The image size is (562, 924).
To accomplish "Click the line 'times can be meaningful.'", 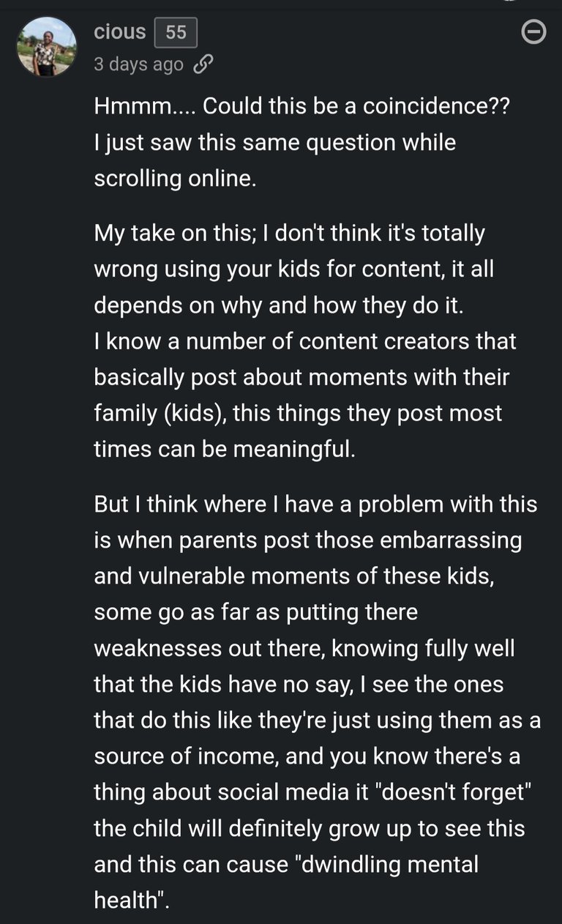I will [x=224, y=449].
